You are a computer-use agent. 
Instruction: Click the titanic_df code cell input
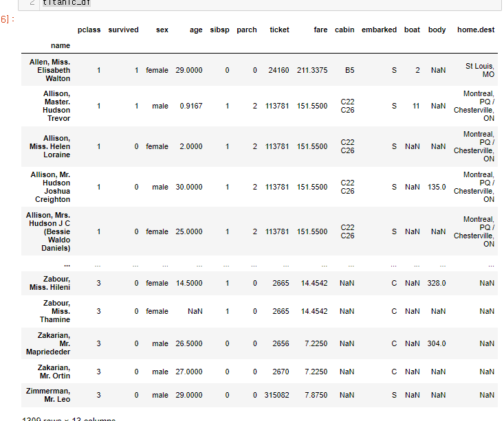270,4
